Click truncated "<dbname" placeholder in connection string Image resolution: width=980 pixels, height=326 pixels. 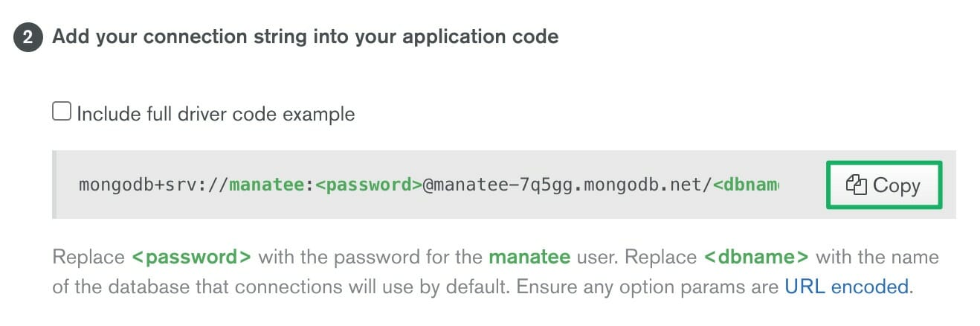tap(746, 185)
